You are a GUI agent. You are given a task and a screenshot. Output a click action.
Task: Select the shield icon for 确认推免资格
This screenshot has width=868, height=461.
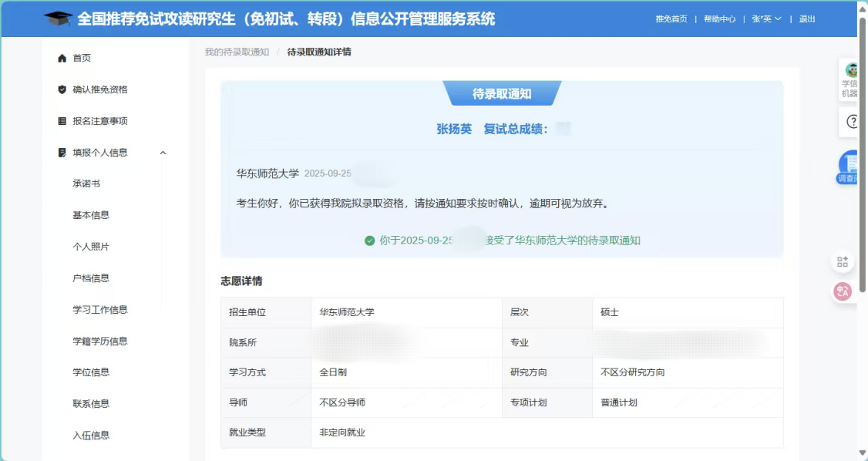[61, 89]
